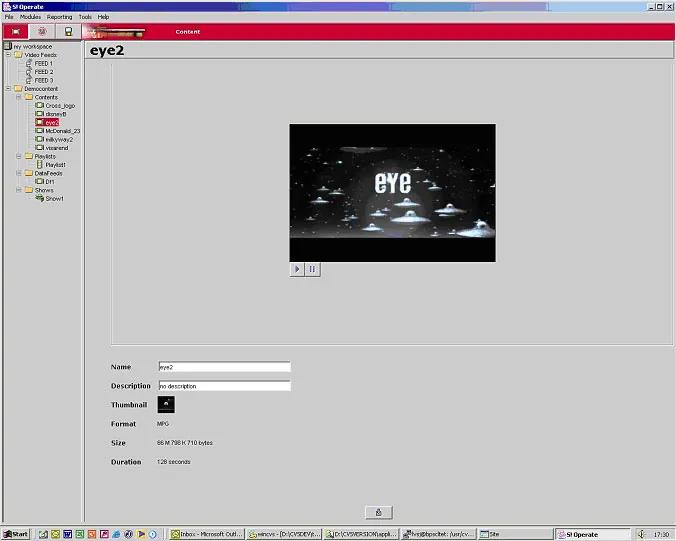Viewport: 676px width, 541px height.
Task: Collapse the Video Feeds folder
Action: tap(8, 55)
